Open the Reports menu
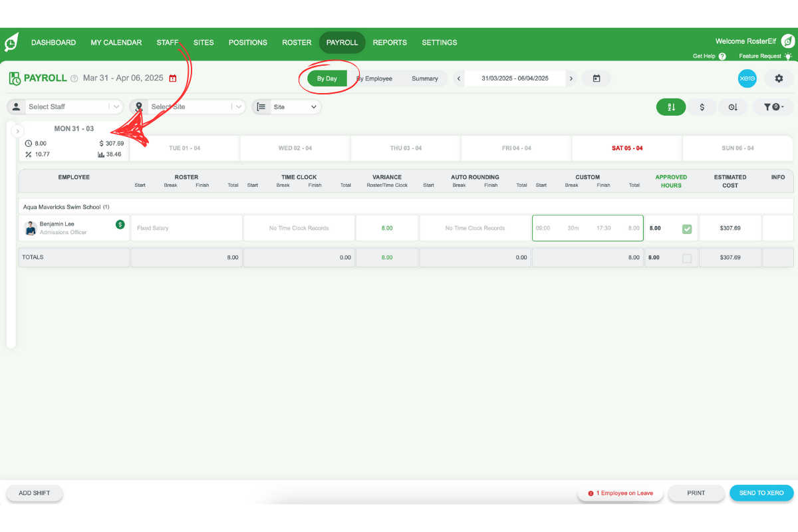 pyautogui.click(x=390, y=43)
